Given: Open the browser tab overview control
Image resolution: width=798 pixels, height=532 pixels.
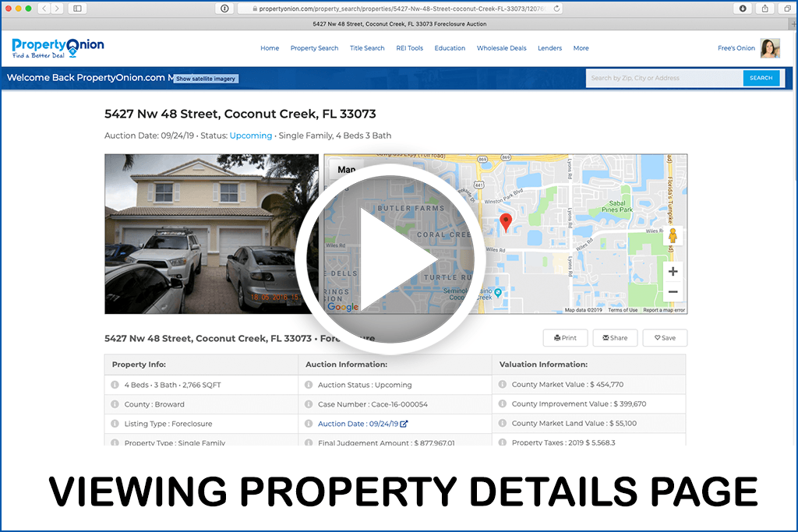Looking at the screenshot, I should (x=76, y=8).
